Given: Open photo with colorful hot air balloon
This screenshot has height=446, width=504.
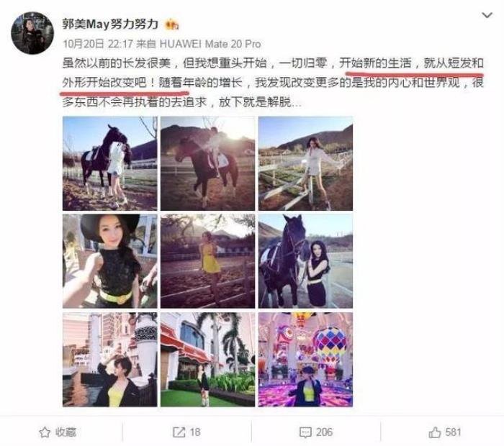Looking at the screenshot, I should (306, 359).
